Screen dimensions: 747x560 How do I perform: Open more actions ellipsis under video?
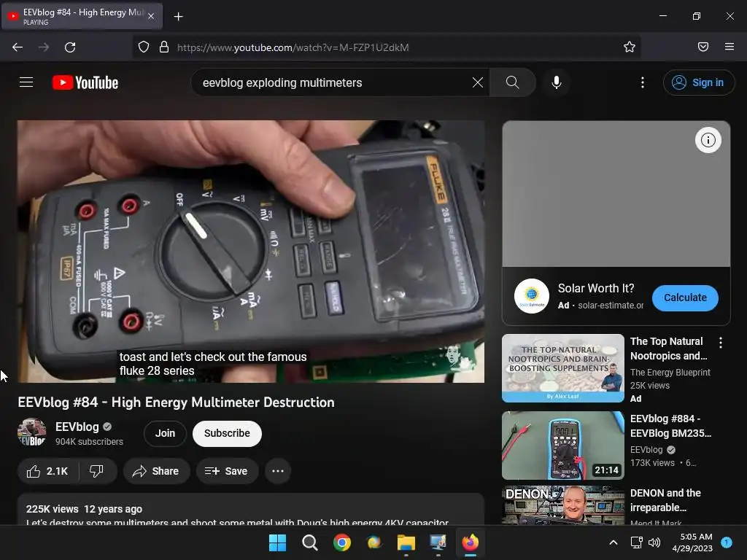(x=278, y=471)
